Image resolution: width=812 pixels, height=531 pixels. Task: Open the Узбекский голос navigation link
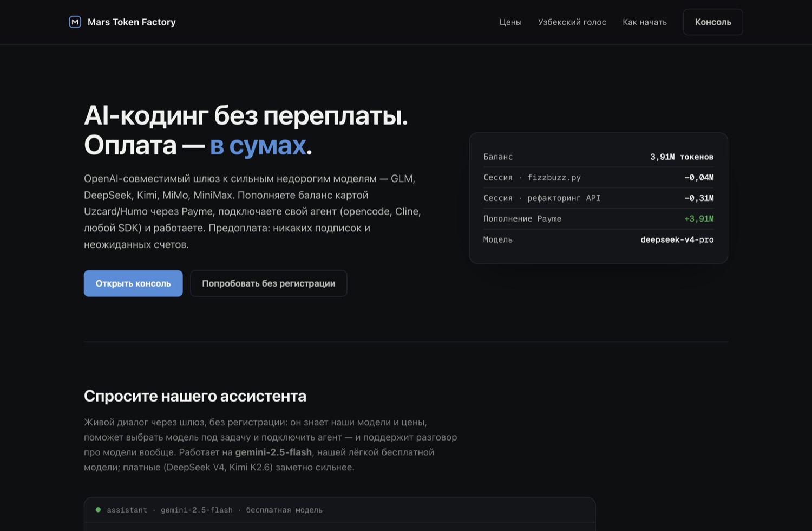tap(572, 22)
